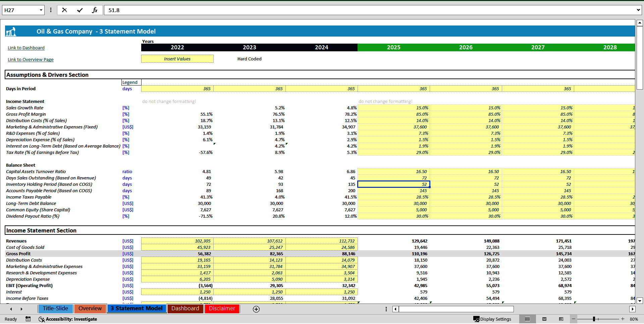Open Accessibility: Investigate checker

click(x=68, y=319)
